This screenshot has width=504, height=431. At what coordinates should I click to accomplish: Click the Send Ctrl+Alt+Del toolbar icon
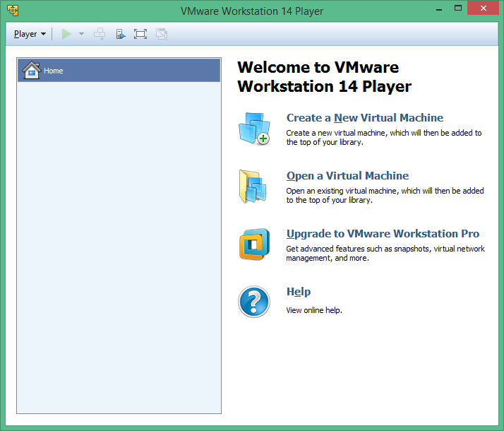click(100, 34)
